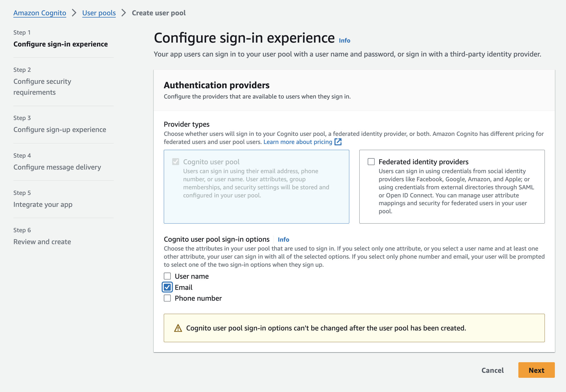Open Step 6 Review and create
This screenshot has height=392, width=566.
tap(42, 242)
